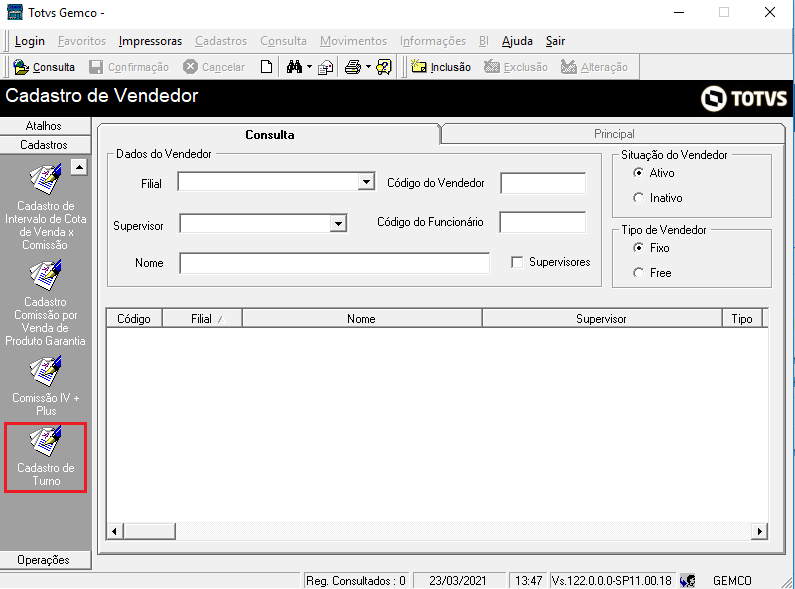Viewport: 795px width, 589px height.
Task: Click the Sair menu
Action: (555, 41)
